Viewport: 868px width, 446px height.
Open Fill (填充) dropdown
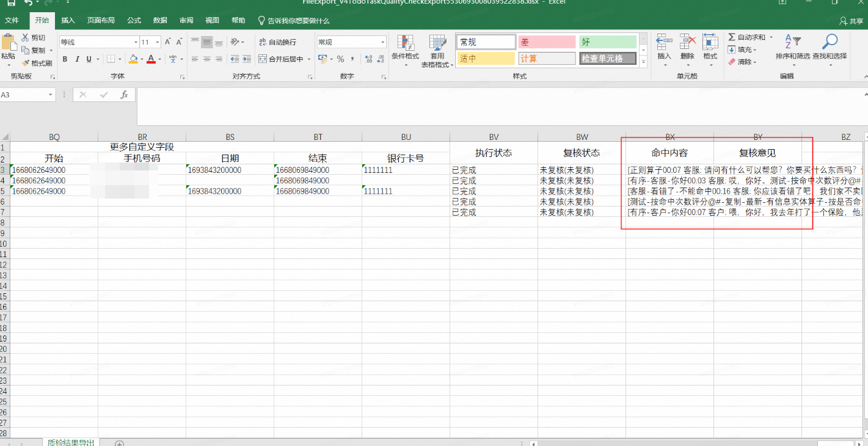point(742,49)
